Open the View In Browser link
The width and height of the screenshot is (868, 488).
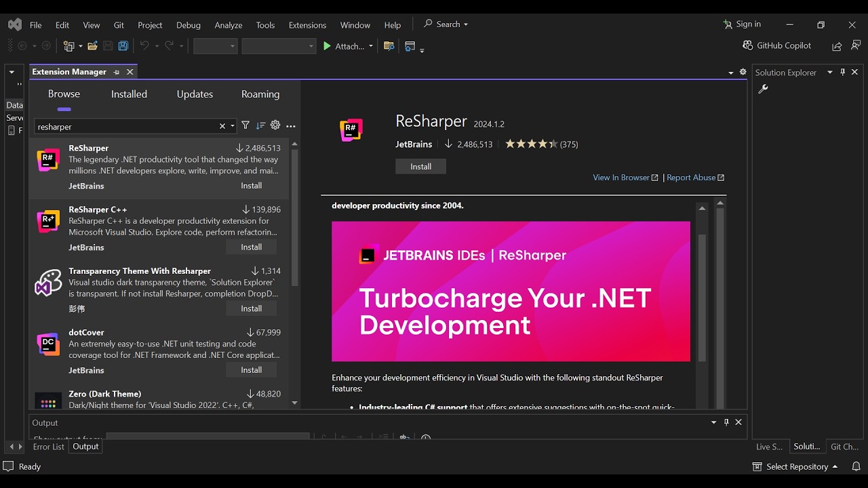625,178
